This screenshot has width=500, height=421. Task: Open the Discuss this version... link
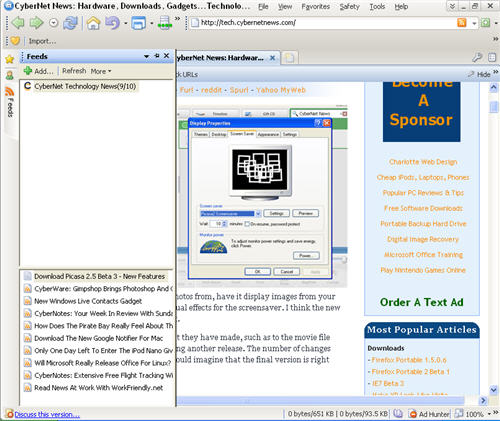point(47,414)
